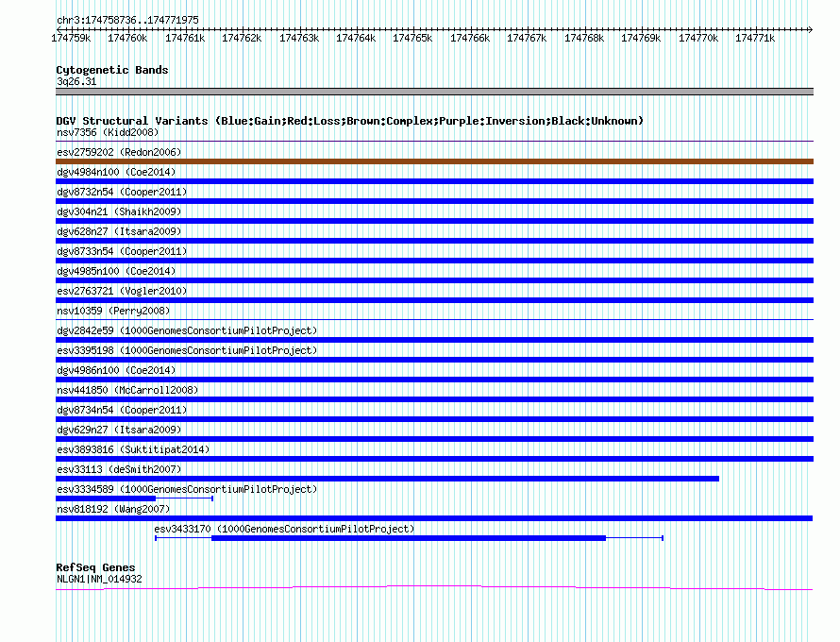Click the 174771k ruler tick label
Viewport: 840px width, 642px height.
(755, 38)
